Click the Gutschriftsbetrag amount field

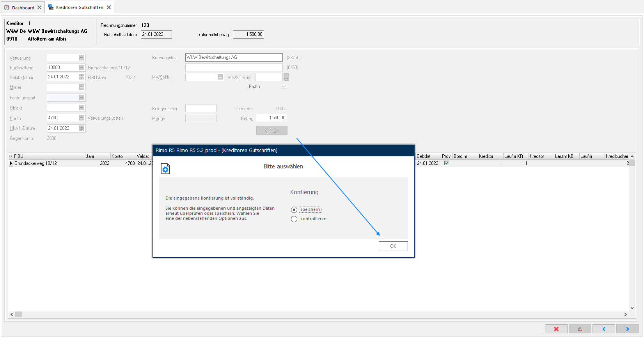tap(248, 34)
